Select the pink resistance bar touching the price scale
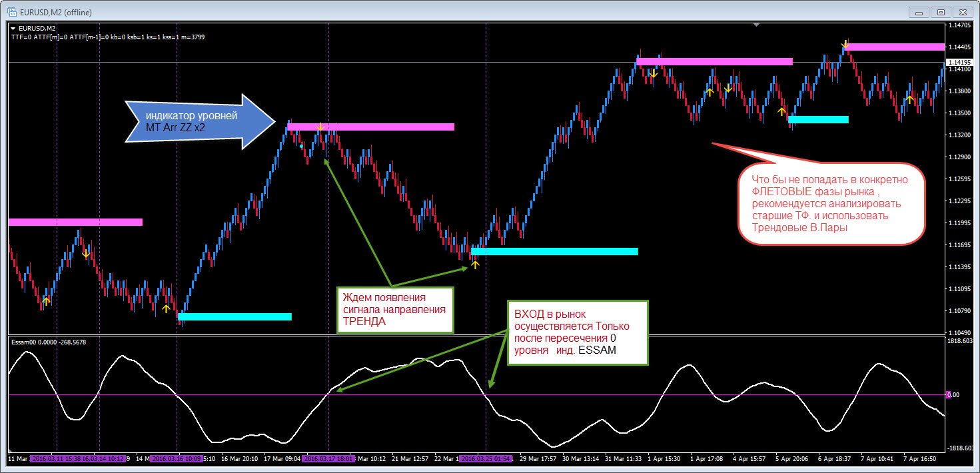Image resolution: width=980 pixels, height=473 pixels. [x=894, y=47]
